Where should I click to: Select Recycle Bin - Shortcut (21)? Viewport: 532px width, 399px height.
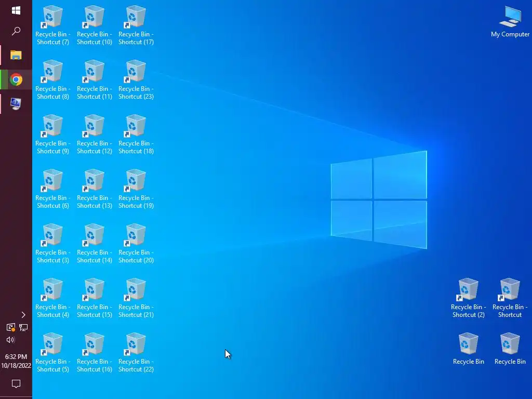pyautogui.click(x=136, y=299)
